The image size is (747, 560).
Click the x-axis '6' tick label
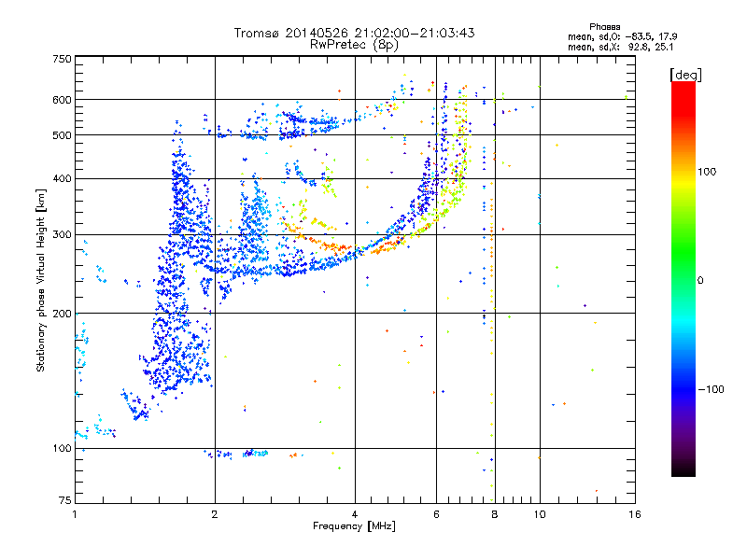[x=436, y=514]
